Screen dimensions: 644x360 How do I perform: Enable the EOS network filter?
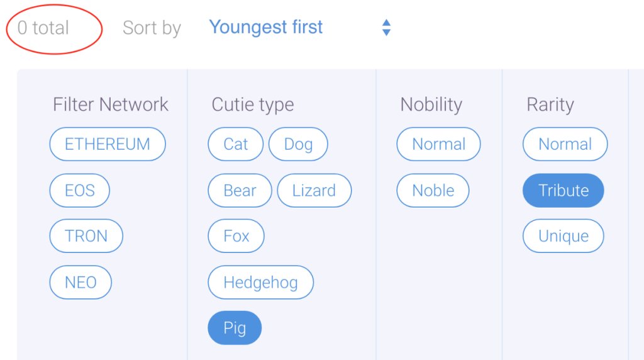[x=80, y=190]
